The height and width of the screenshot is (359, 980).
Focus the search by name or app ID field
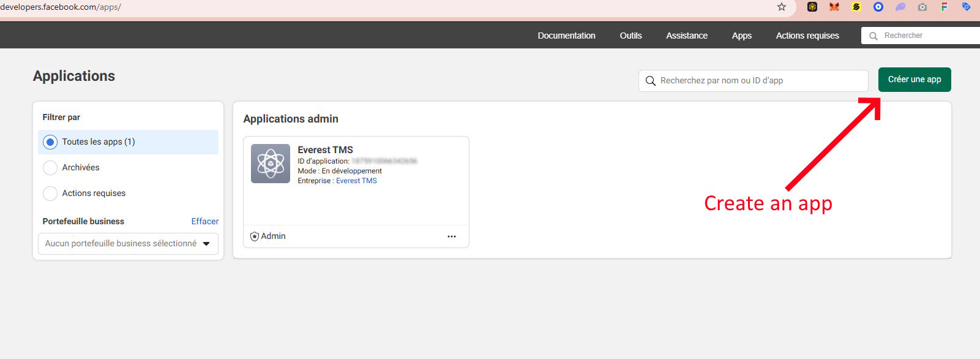point(759,81)
